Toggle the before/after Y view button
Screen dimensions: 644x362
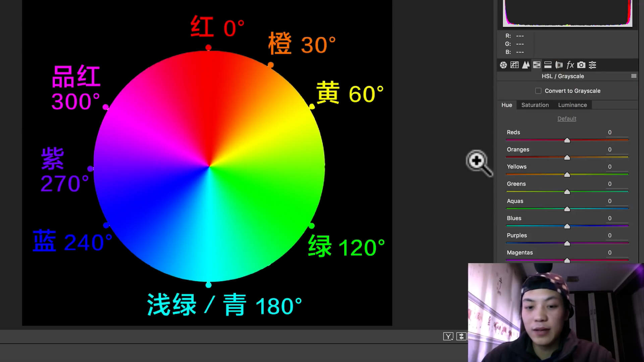coord(448,336)
